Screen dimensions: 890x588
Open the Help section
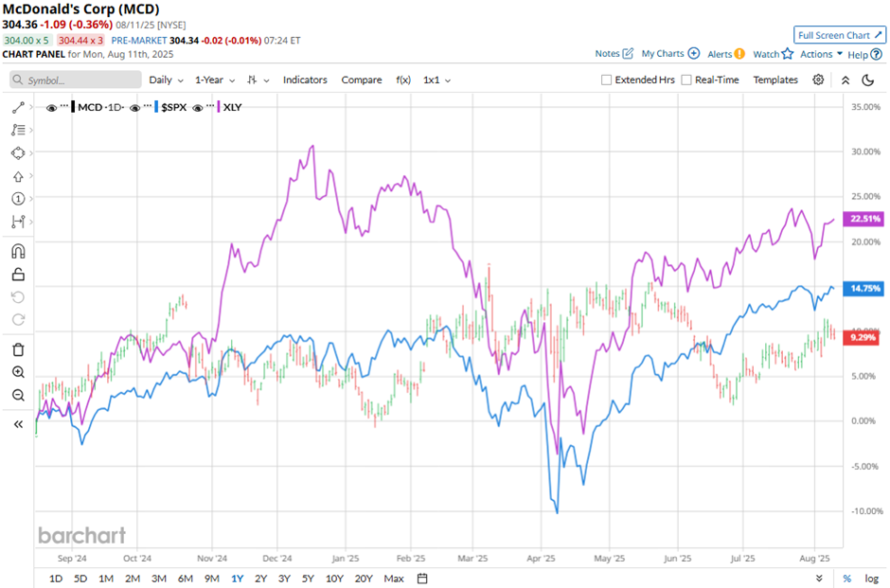click(864, 55)
